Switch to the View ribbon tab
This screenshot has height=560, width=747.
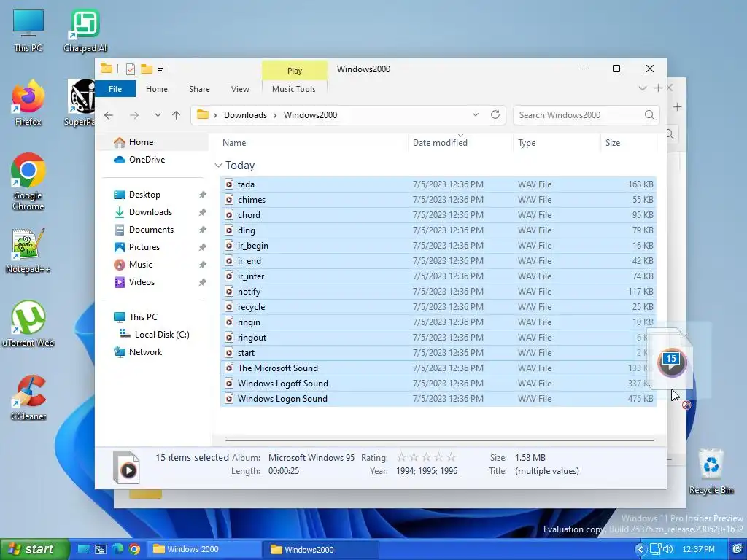[240, 89]
